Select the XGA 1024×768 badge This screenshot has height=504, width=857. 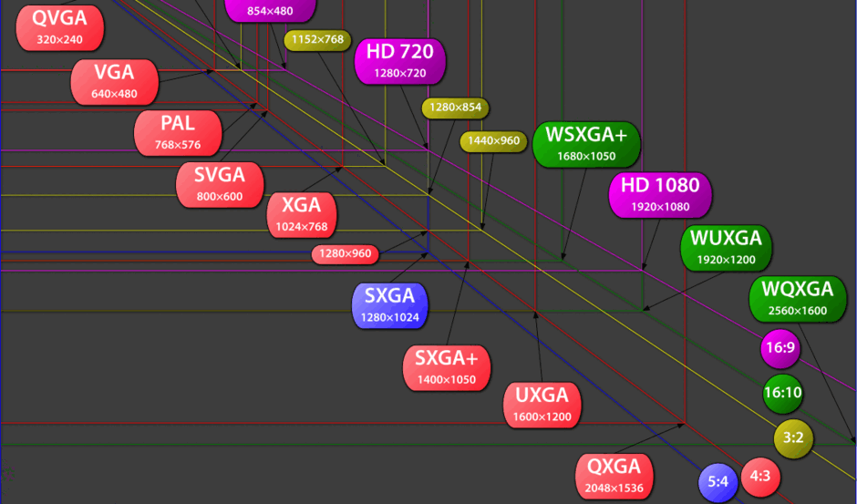[x=302, y=215]
